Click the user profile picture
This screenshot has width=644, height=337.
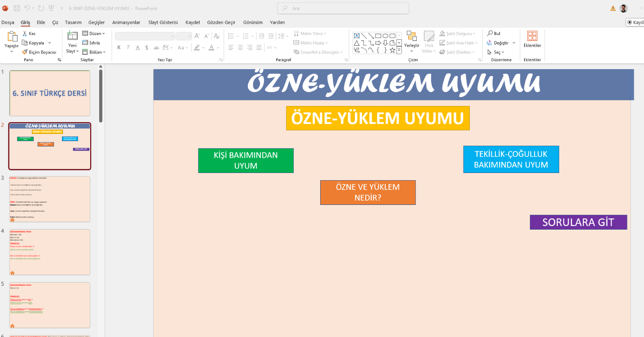623,8
